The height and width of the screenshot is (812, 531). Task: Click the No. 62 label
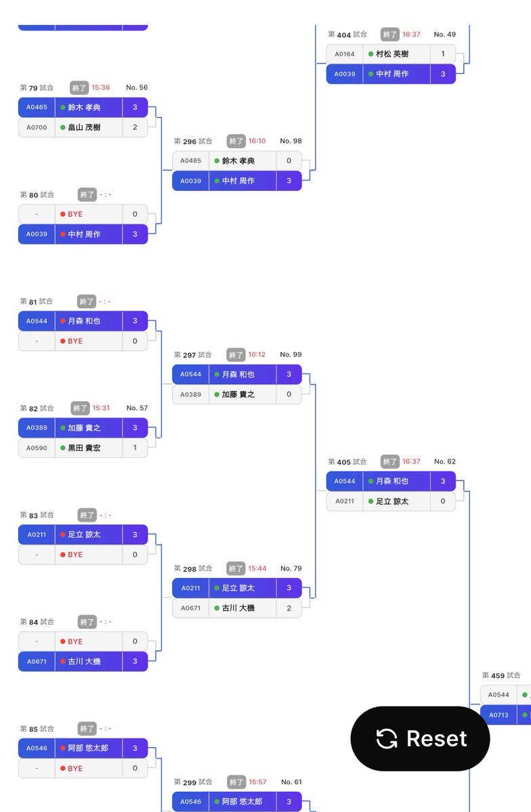445,461
